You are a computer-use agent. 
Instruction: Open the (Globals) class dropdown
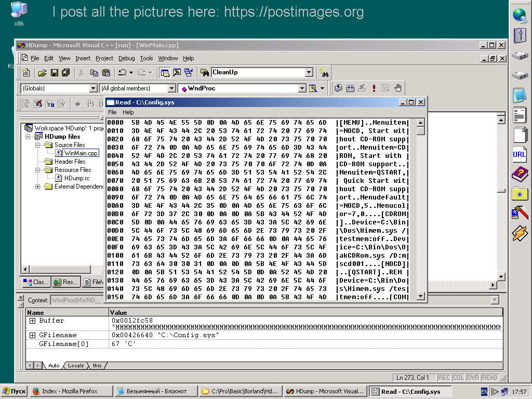(x=94, y=88)
